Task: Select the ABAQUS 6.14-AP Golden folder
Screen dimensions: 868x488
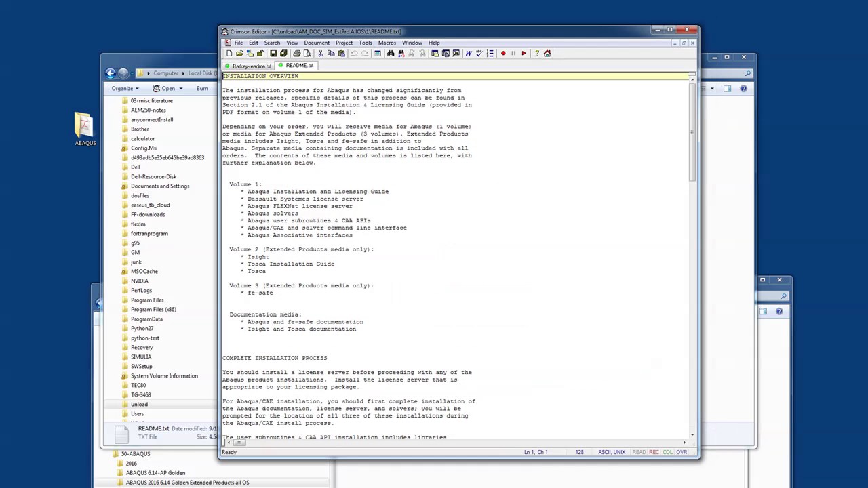Action: click(x=155, y=473)
